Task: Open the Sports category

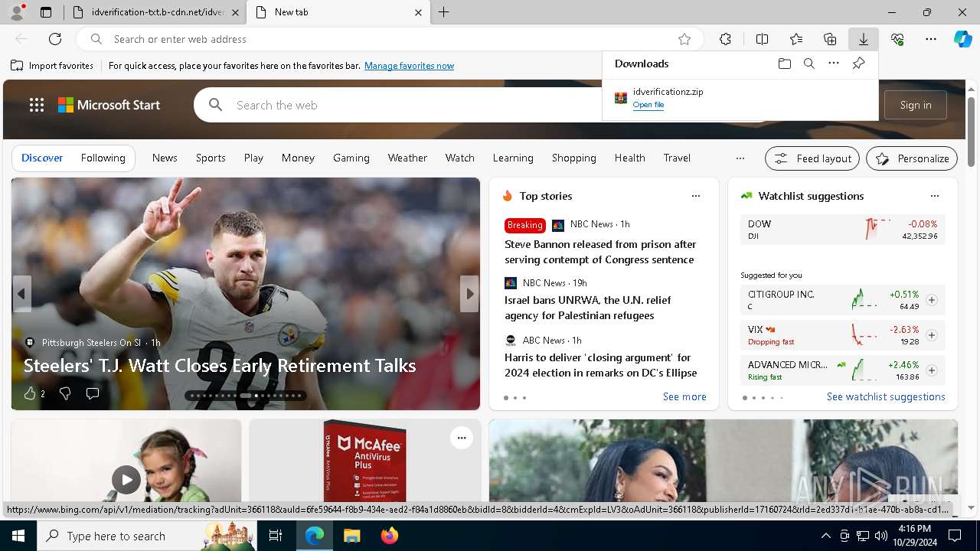Action: [211, 158]
